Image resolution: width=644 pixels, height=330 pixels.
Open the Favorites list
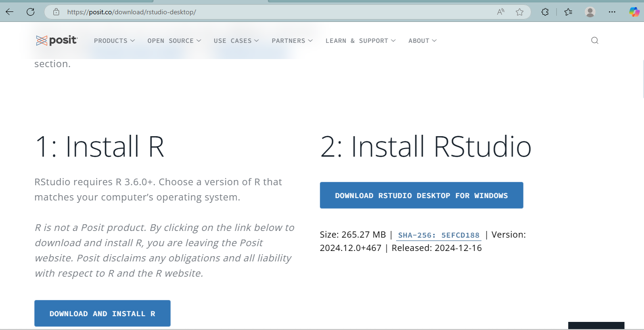pyautogui.click(x=568, y=12)
